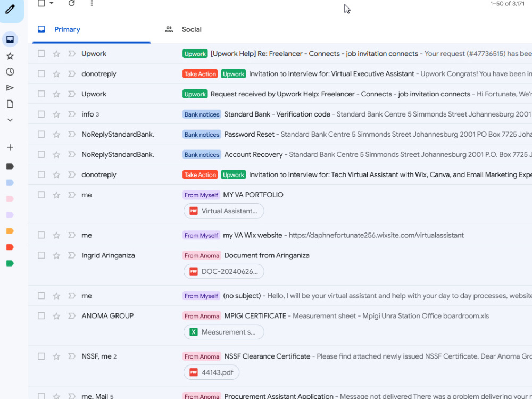Viewport: 532px width, 399px height.
Task: Open Drafts document icon in sidebar
Action: click(x=10, y=104)
